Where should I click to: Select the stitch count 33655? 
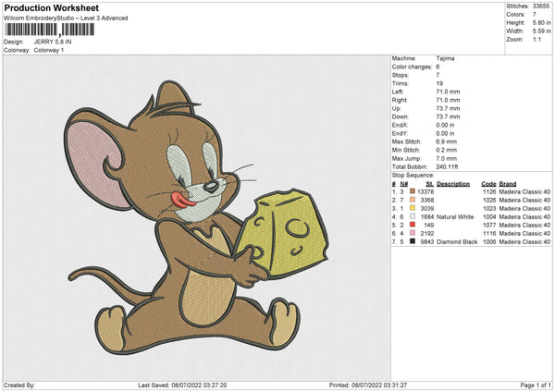click(x=541, y=6)
